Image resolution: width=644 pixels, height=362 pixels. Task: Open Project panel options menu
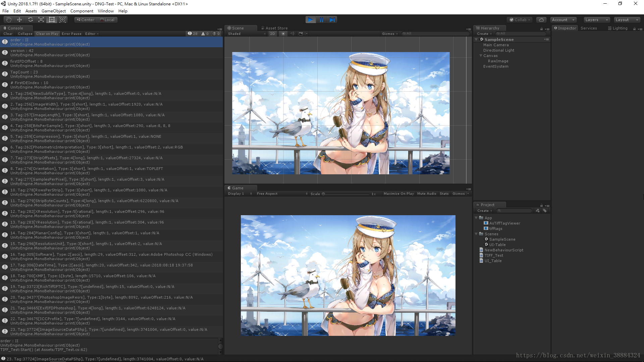pos(547,205)
